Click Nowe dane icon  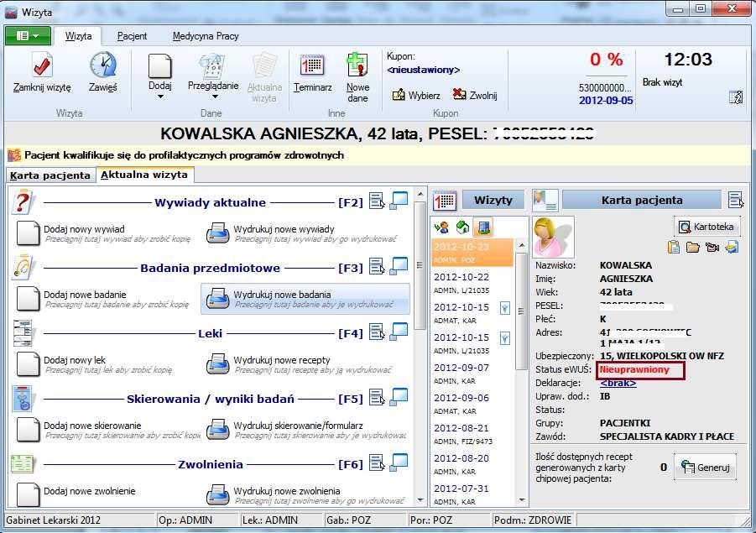click(x=357, y=76)
